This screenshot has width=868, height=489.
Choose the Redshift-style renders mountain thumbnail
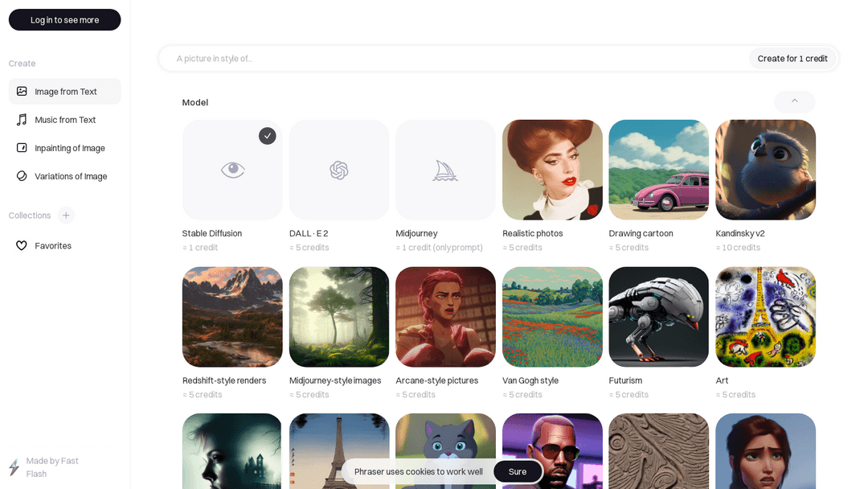(232, 317)
